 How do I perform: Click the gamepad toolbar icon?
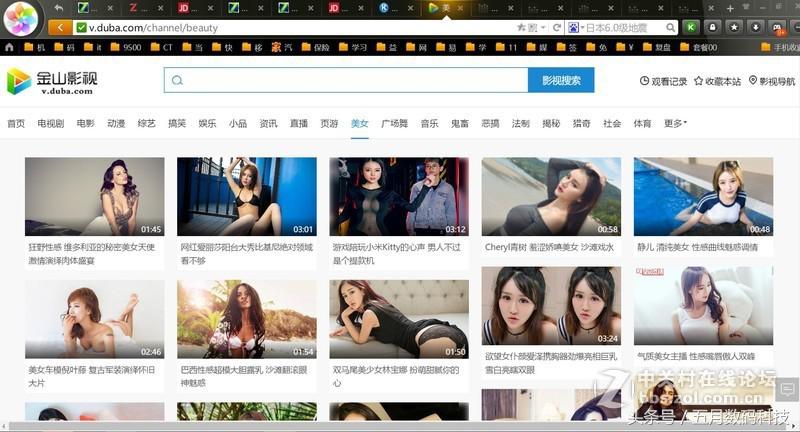tap(777, 28)
